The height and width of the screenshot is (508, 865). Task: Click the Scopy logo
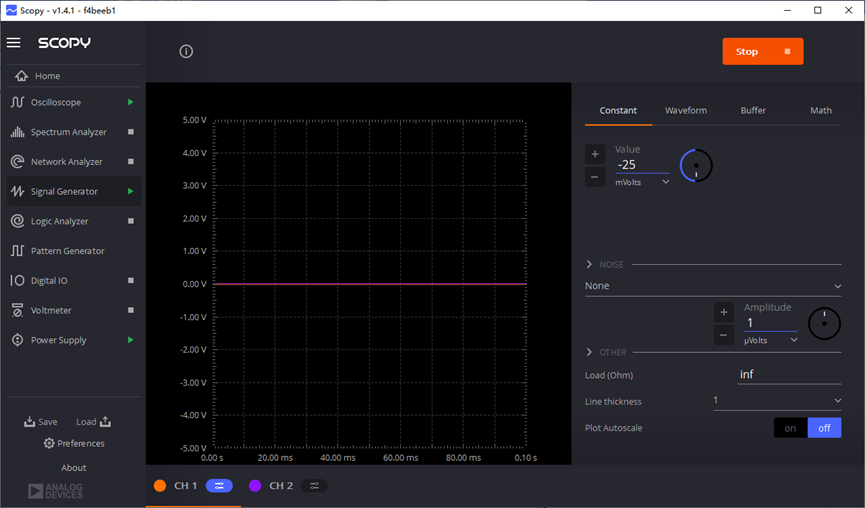pos(64,42)
